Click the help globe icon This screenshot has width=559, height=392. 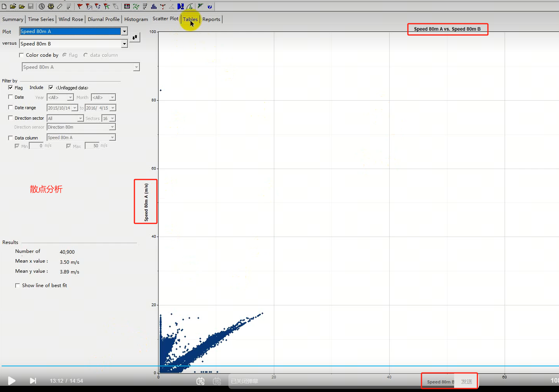(x=210, y=6)
